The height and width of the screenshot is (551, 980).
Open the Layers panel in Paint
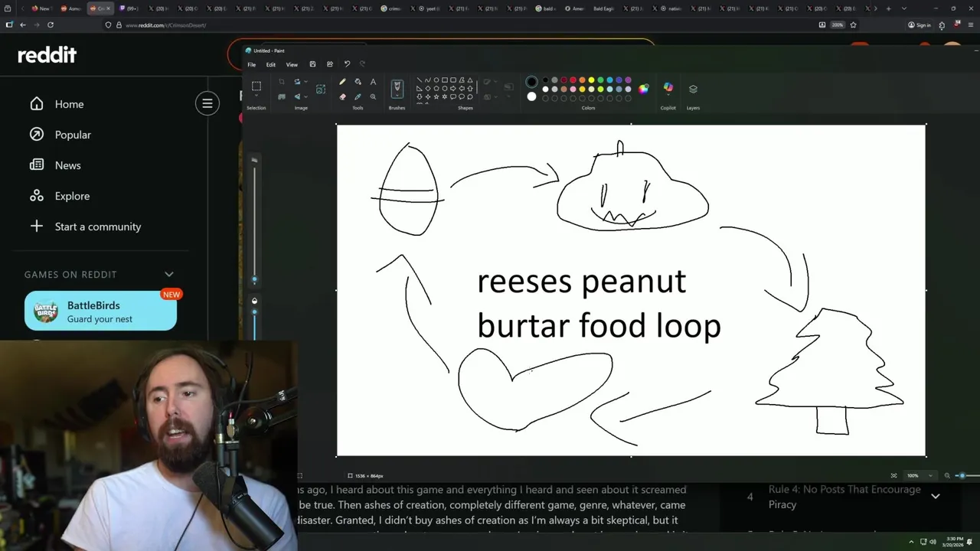pos(693,89)
